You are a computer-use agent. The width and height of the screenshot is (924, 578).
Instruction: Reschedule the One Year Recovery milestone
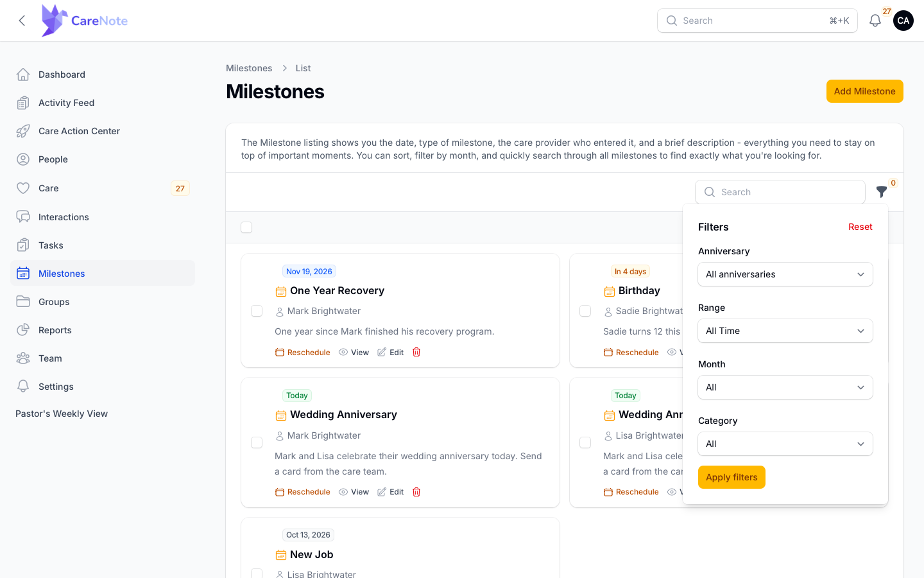click(x=303, y=352)
